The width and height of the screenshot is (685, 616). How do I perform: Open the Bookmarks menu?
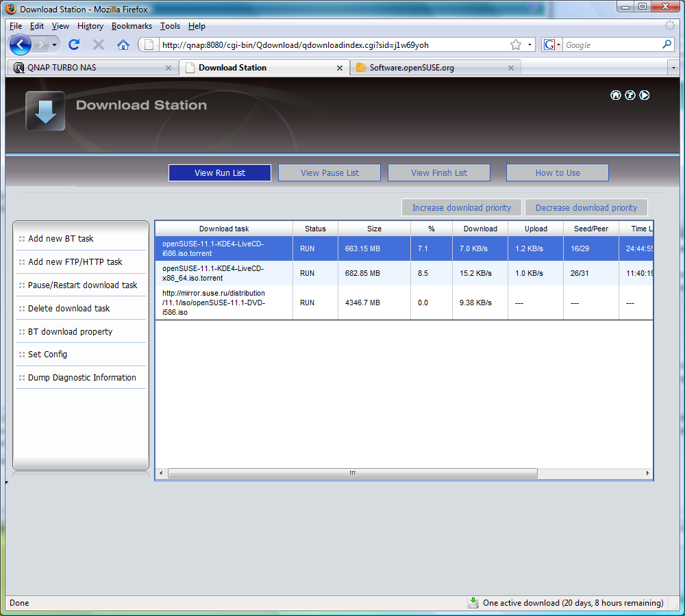pos(132,26)
